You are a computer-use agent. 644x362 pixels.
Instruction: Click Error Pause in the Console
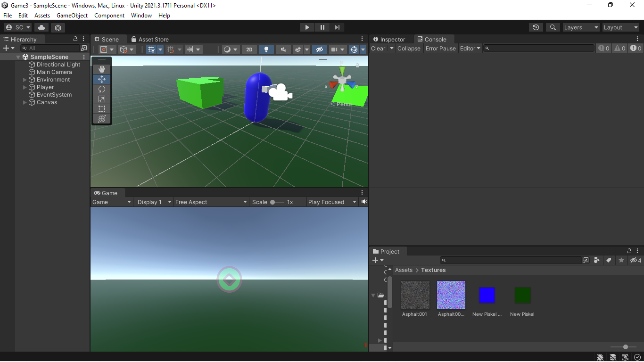coord(440,49)
